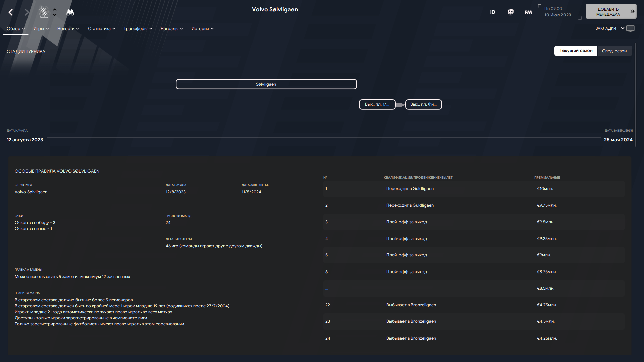
Task: Open the Статистика menu
Action: (101, 29)
